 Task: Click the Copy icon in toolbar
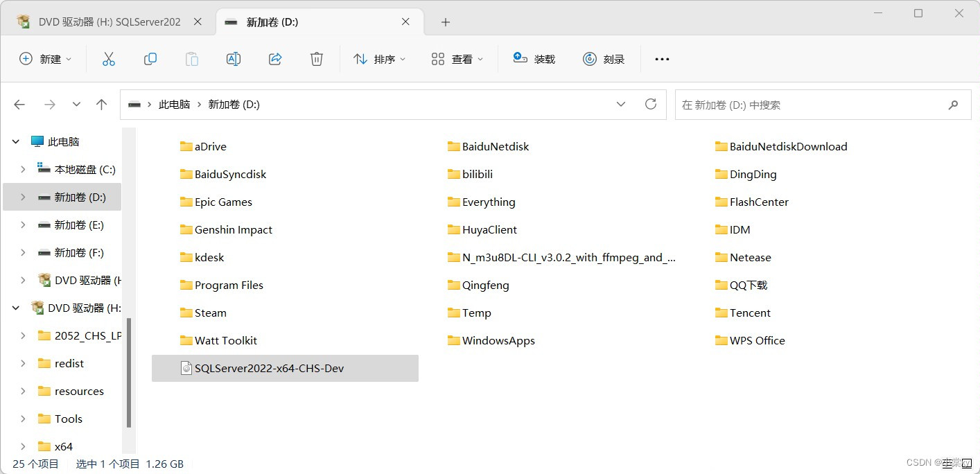(150, 59)
